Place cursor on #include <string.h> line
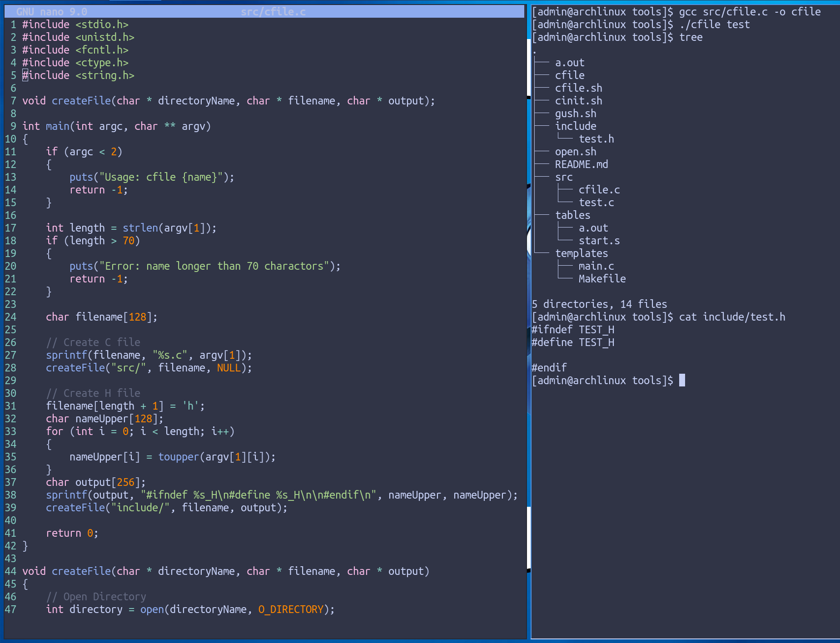Screen dimensions: 840x643 tap(78, 75)
